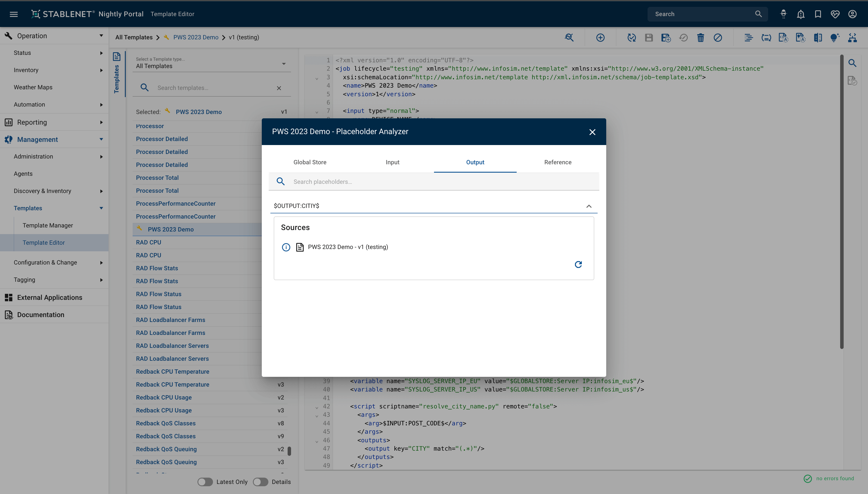Image resolution: width=868 pixels, height=494 pixels.
Task: Select the Output tab
Action: [x=475, y=162]
